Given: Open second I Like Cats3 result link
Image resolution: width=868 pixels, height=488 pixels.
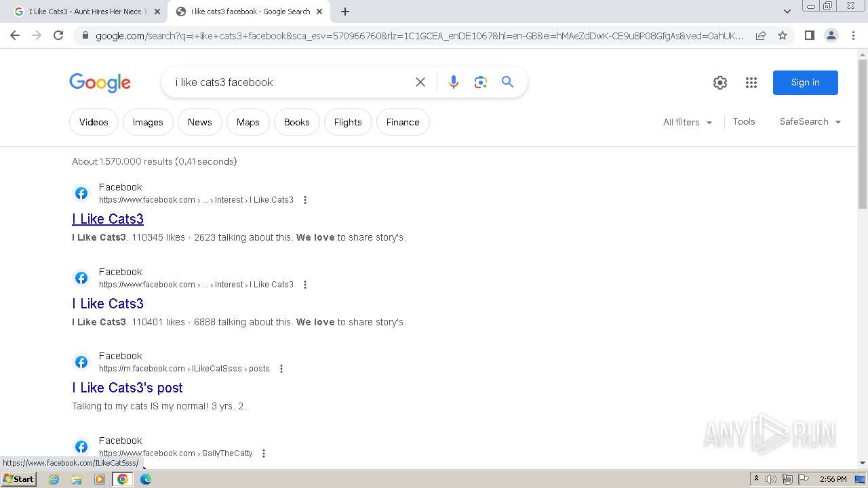Looking at the screenshot, I should tap(108, 304).
